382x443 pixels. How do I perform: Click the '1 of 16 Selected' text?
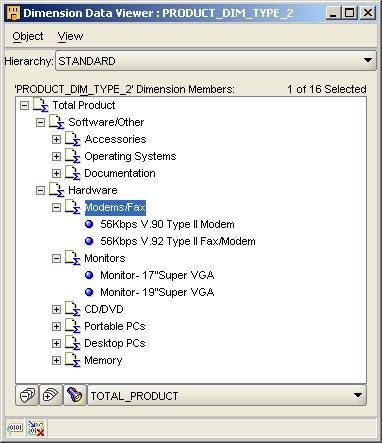point(327,89)
